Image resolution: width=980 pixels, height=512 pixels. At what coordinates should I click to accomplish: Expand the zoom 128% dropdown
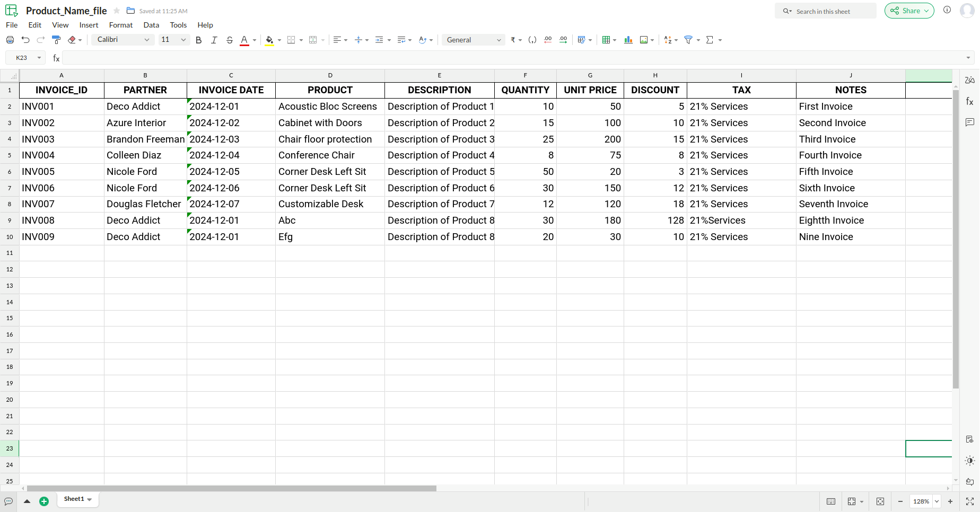click(937, 501)
